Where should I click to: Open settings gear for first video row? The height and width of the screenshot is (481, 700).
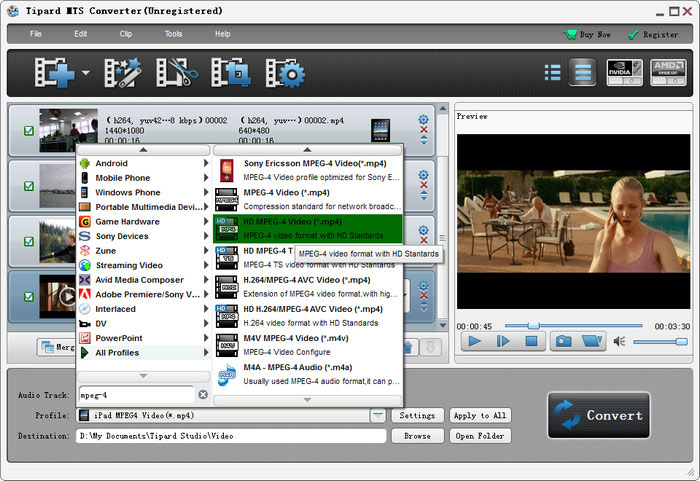[423, 120]
